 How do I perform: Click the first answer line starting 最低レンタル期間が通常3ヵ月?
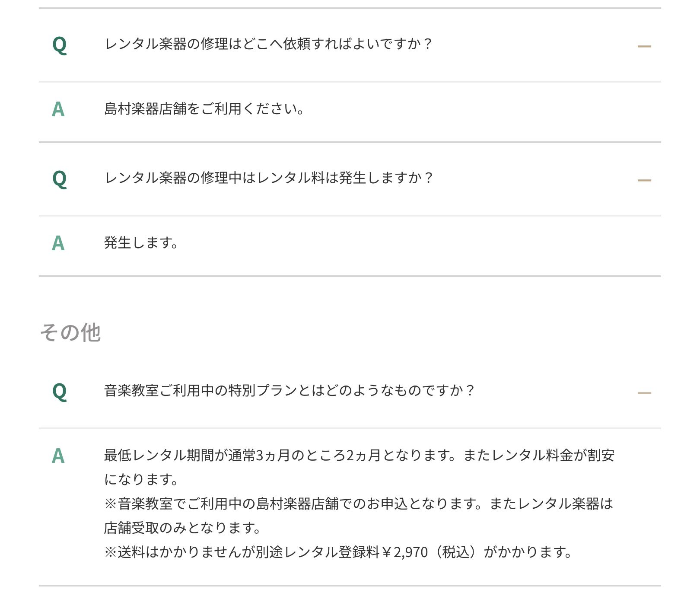click(x=359, y=456)
